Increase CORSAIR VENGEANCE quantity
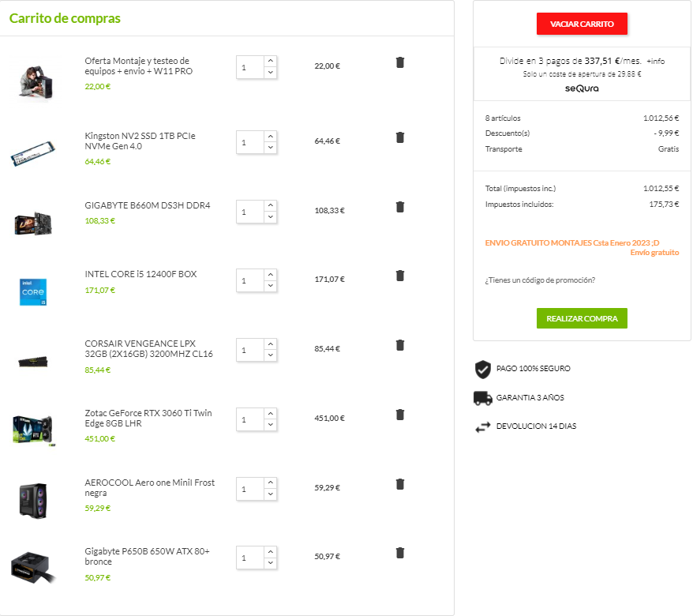Viewport: 693px width, 616px height. point(271,344)
